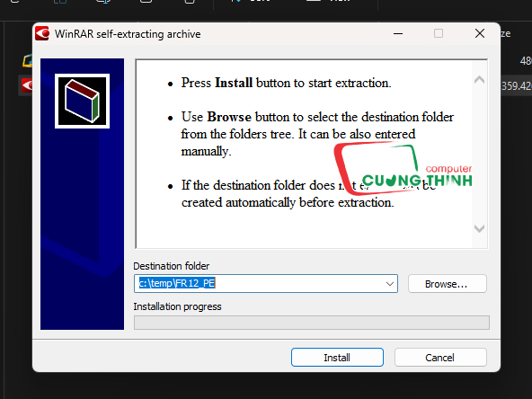
Task: Click the 'created automatically before extraction' text
Action: click(x=288, y=202)
